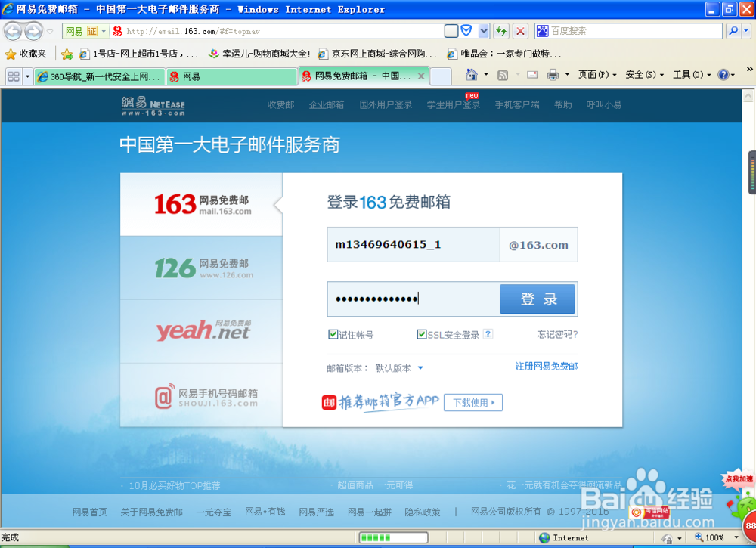
Task: Open the 企业邮箱 header link
Action: point(327,104)
